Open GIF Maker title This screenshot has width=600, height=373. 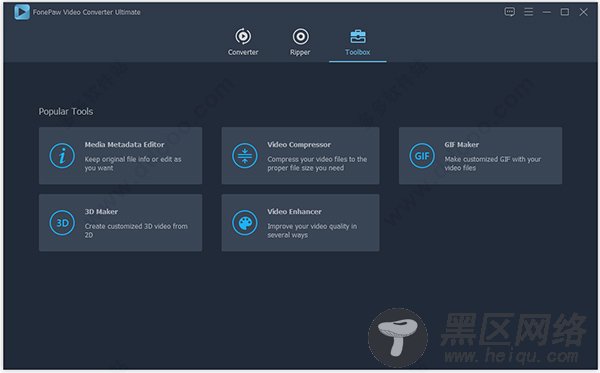tap(461, 145)
